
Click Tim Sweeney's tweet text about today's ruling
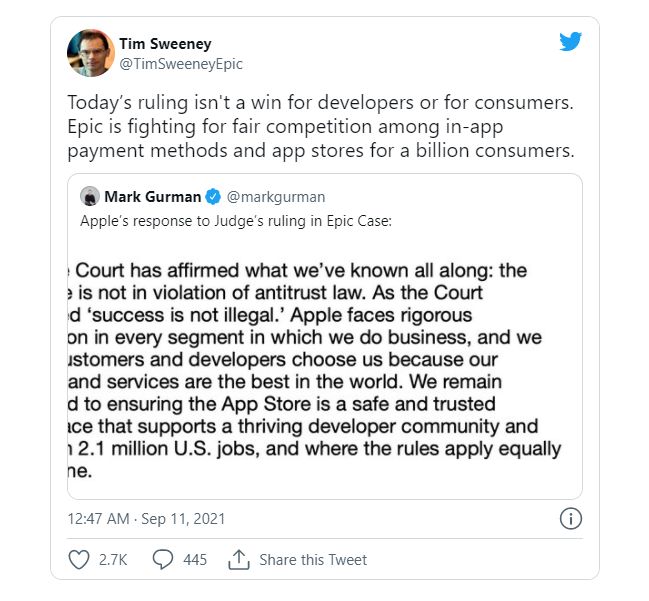click(x=321, y=127)
